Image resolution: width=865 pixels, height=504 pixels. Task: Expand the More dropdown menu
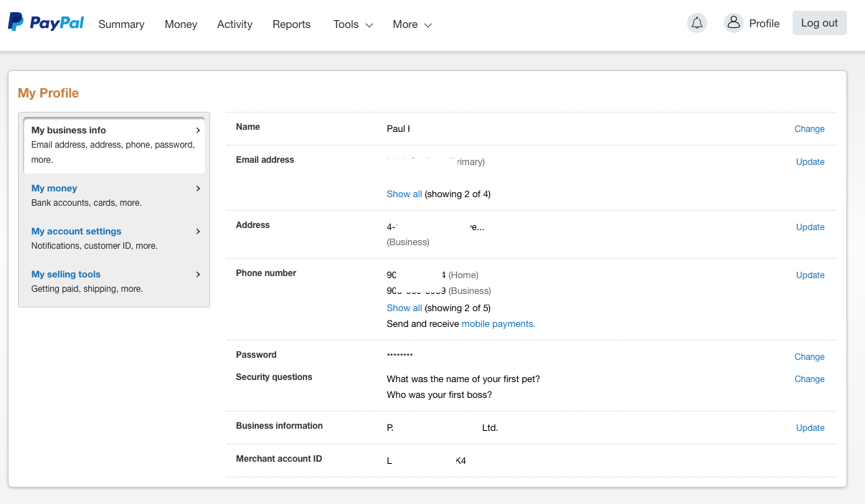pyautogui.click(x=412, y=24)
